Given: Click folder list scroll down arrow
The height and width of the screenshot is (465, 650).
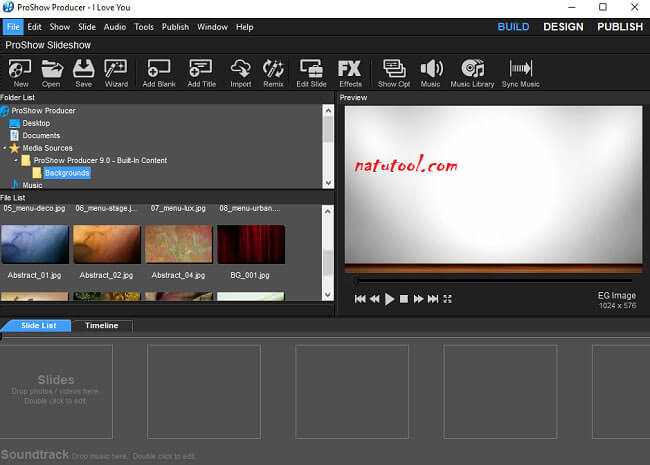Looking at the screenshot, I should click(328, 183).
